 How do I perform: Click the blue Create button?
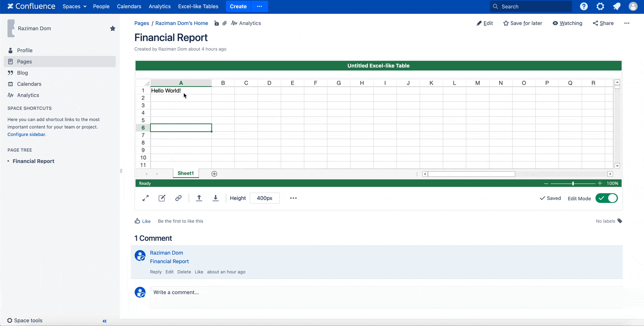238,6
